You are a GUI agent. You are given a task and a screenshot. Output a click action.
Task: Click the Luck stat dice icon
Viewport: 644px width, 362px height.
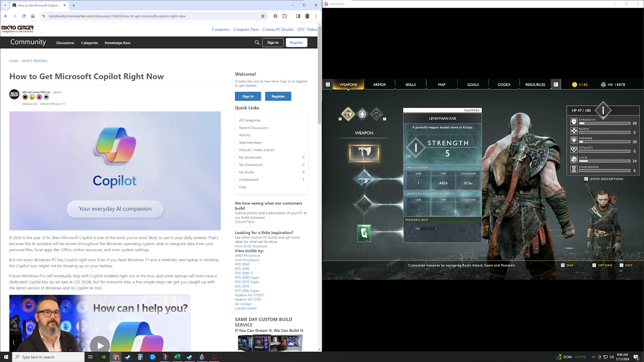pos(574,159)
